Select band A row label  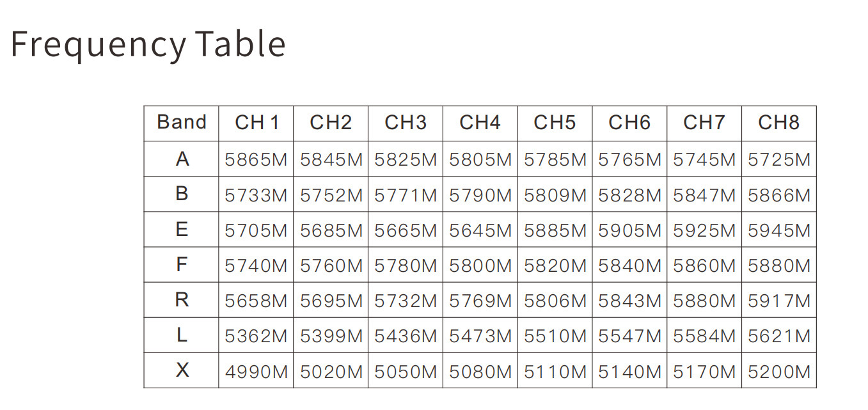182,159
